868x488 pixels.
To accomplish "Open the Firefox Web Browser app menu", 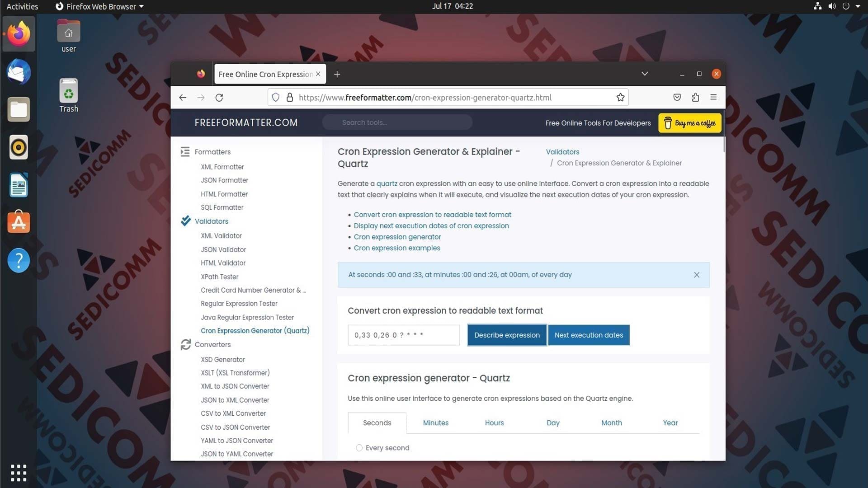I will (99, 6).
